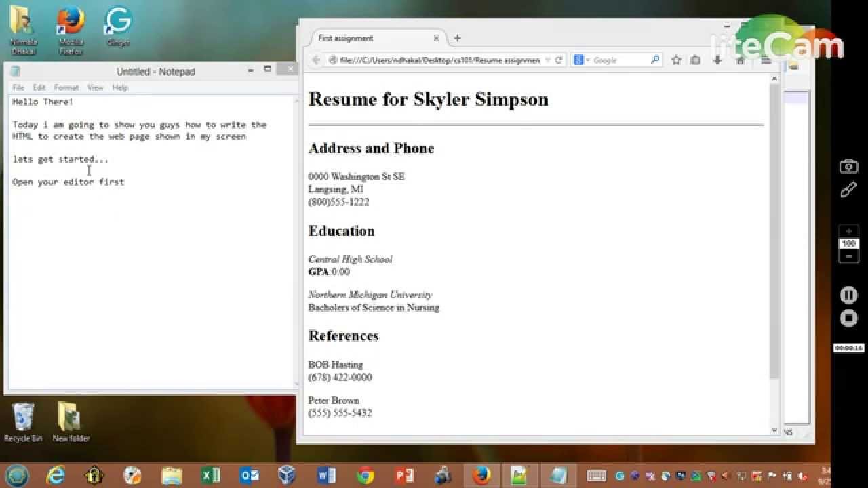The height and width of the screenshot is (488, 868).
Task: Reload the page in Firefox
Action: (x=559, y=60)
